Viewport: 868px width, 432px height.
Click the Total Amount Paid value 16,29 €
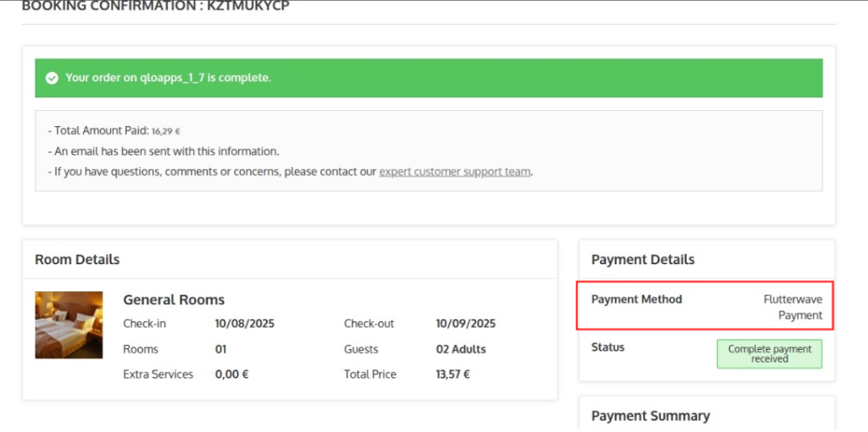click(x=166, y=131)
